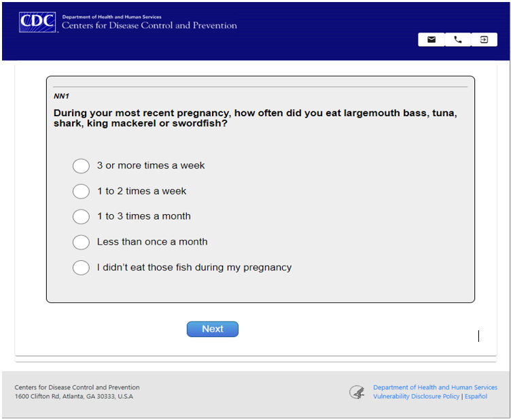Open Department of Health and Human Services link

tap(435, 387)
